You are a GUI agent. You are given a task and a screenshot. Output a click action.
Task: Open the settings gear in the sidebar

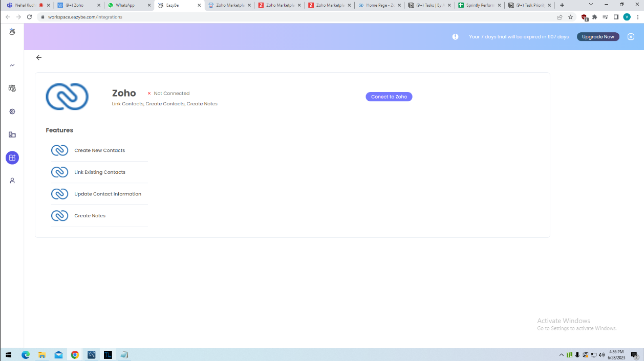click(12, 111)
